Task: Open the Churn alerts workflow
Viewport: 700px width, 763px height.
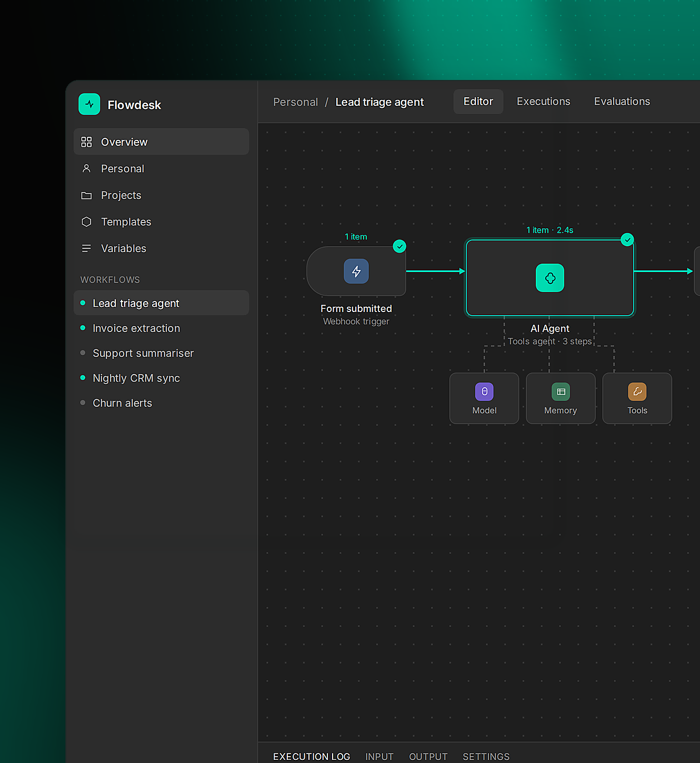Action: click(x=161, y=403)
